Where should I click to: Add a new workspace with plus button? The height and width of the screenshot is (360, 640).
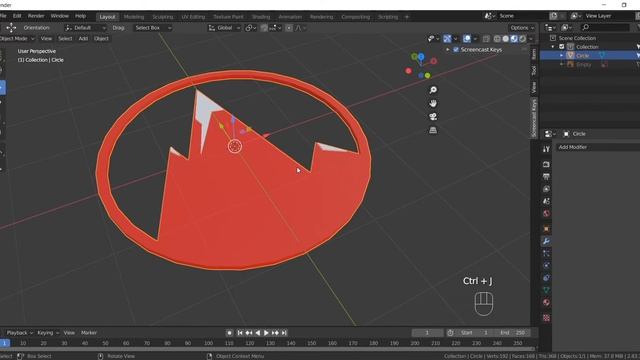[407, 17]
